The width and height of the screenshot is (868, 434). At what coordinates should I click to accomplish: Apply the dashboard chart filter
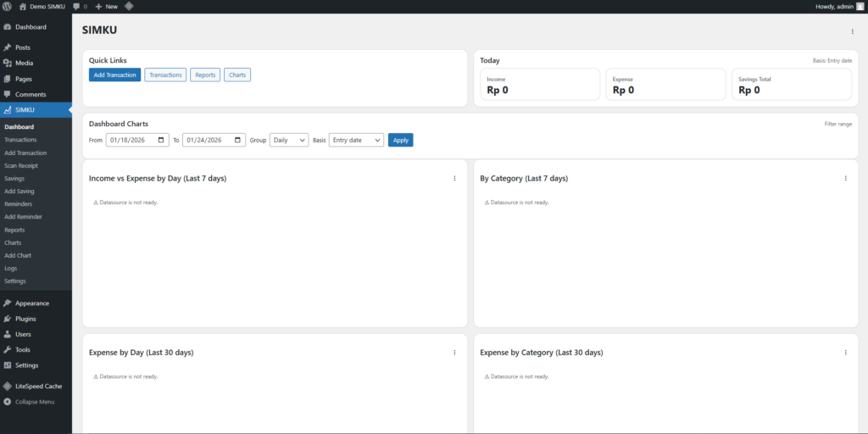click(400, 140)
